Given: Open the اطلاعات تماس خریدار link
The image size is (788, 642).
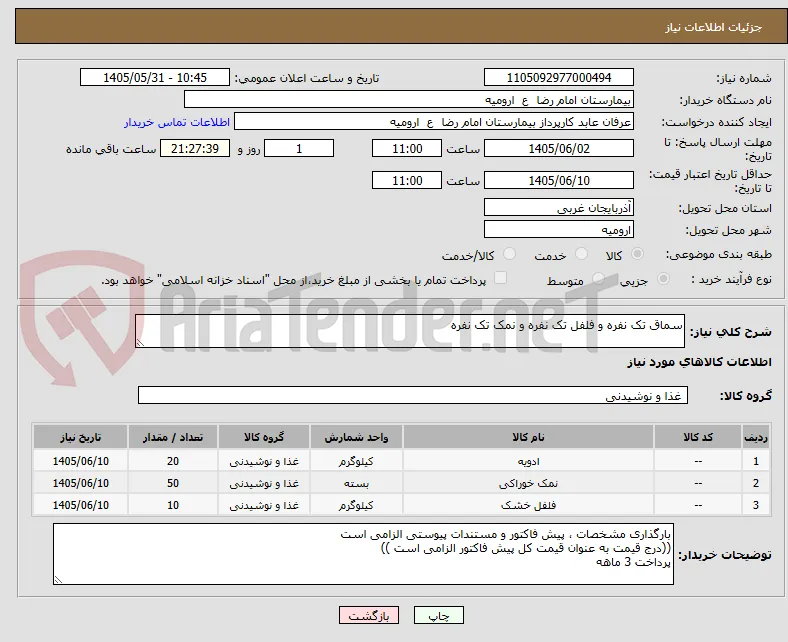Looking at the screenshot, I should pyautogui.click(x=177, y=122).
